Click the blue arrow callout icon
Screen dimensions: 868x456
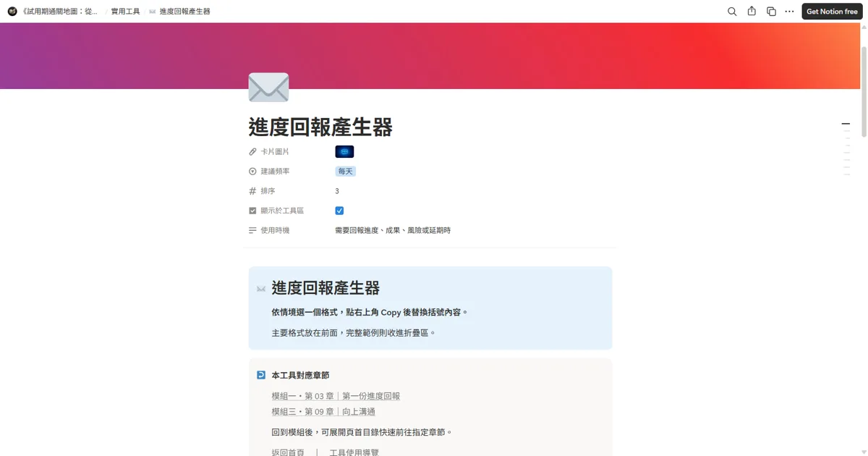coord(261,375)
